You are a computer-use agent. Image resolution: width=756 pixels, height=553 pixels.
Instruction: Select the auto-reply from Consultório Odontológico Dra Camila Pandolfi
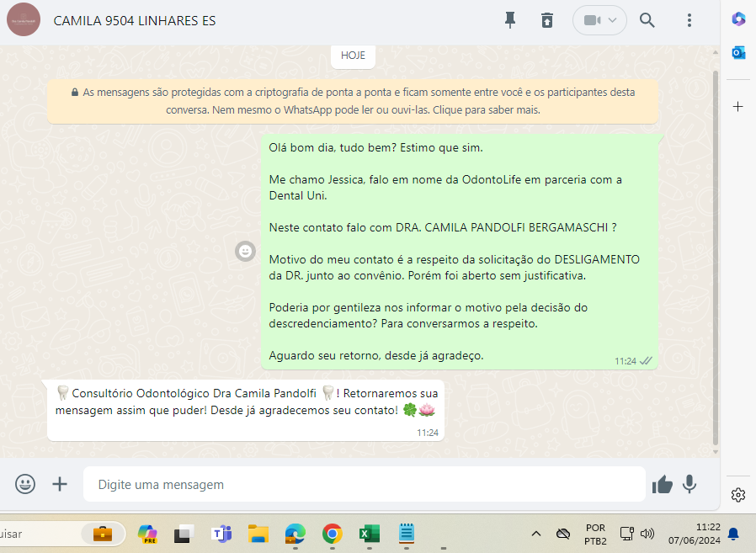tap(246, 410)
